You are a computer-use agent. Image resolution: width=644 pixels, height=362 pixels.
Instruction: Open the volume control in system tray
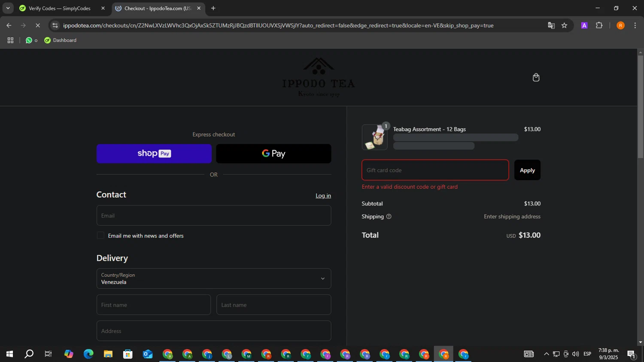(575, 354)
